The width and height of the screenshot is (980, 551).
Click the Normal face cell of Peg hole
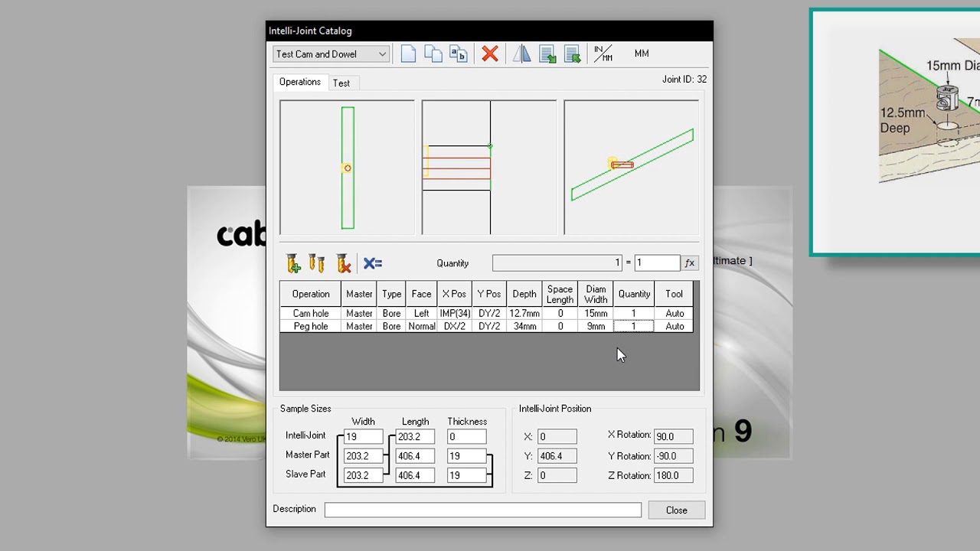422,326
